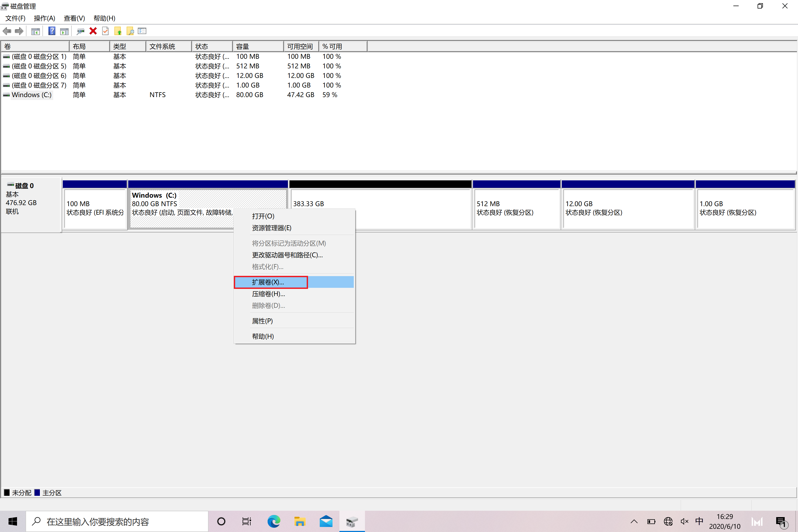Click the red X delete icon
This screenshot has width=798, height=532.
[93, 31]
